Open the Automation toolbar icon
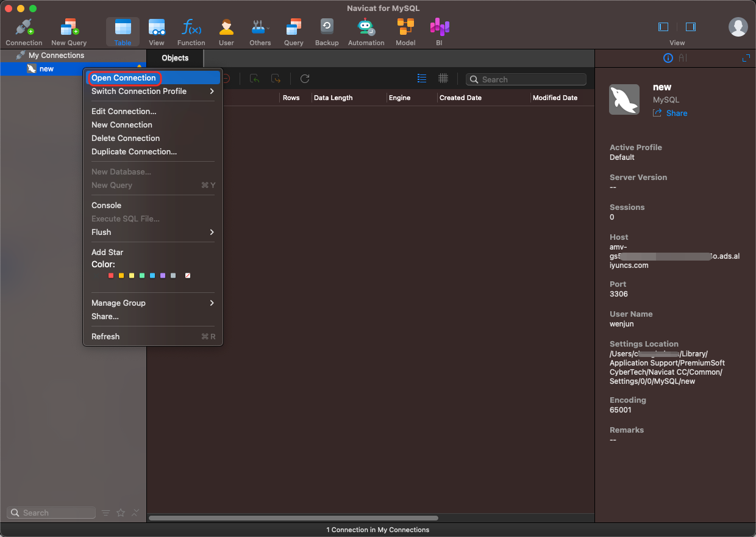756x537 pixels. coord(366,32)
